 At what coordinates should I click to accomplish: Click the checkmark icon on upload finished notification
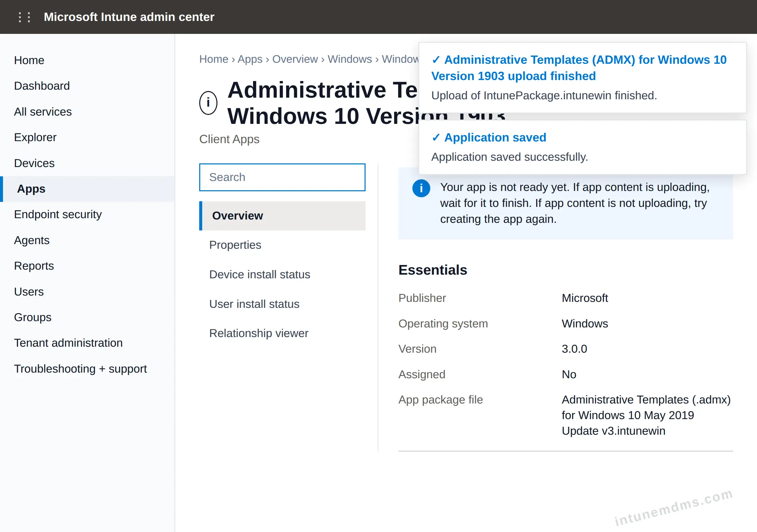[436, 60]
